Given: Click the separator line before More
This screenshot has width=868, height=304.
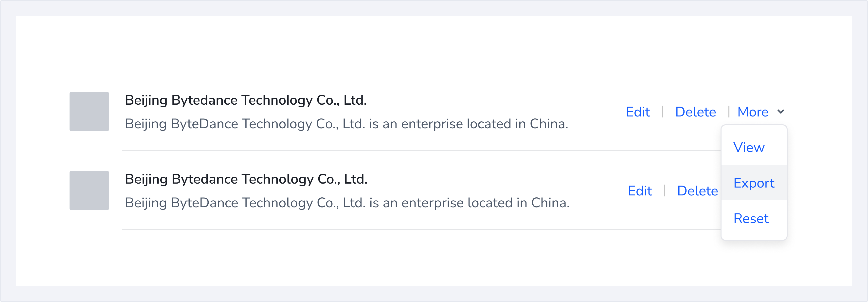Looking at the screenshot, I should 728,112.
